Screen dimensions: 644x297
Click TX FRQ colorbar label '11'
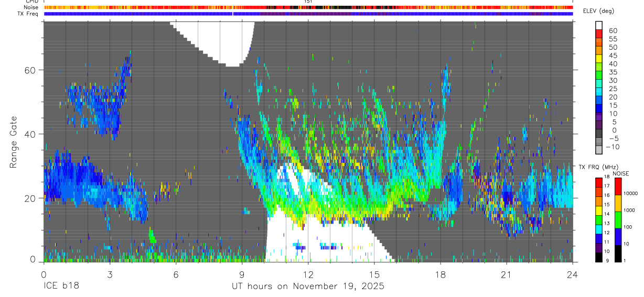pyautogui.click(x=607, y=242)
